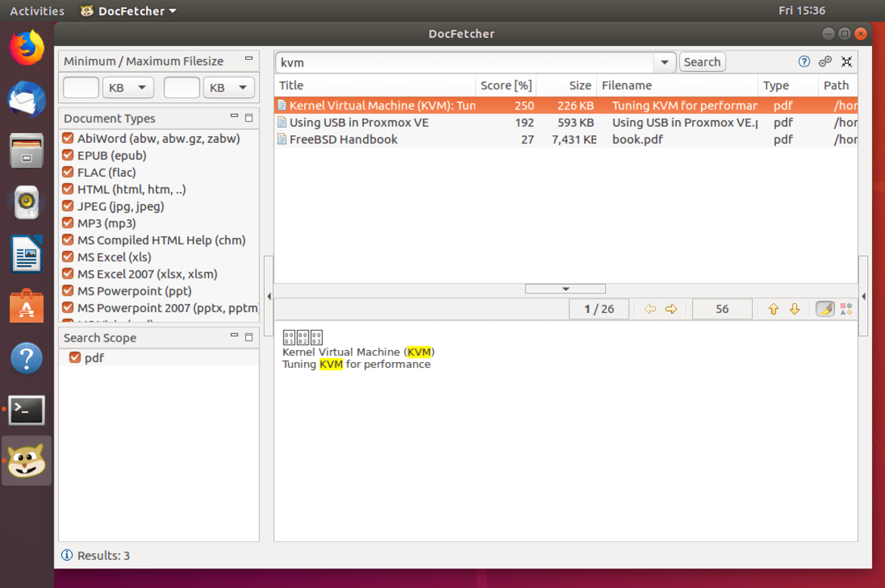Open the search history dropdown

(x=664, y=62)
